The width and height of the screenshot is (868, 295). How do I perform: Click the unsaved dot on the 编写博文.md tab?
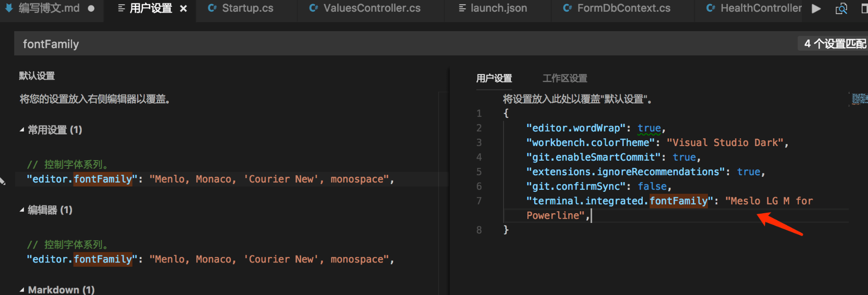[91, 9]
